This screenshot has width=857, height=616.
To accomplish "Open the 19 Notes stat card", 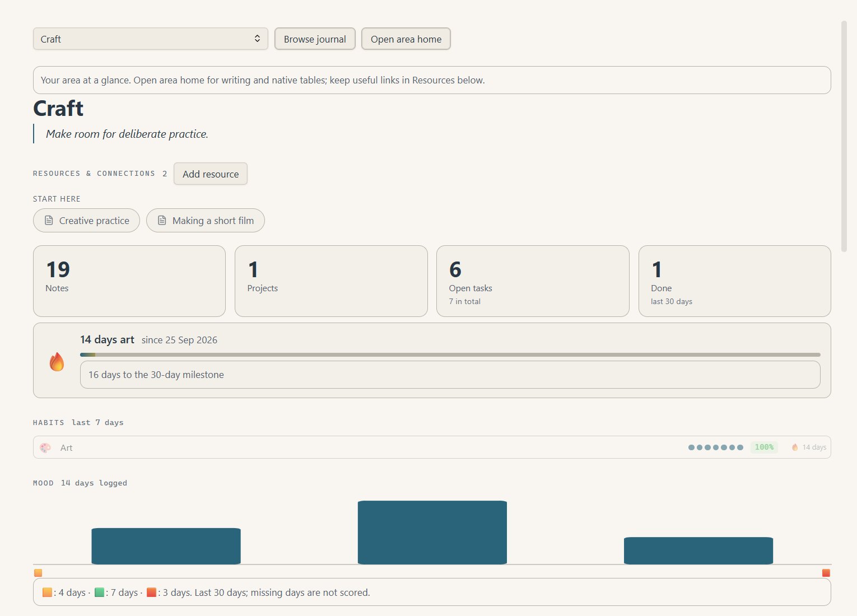I will click(129, 281).
